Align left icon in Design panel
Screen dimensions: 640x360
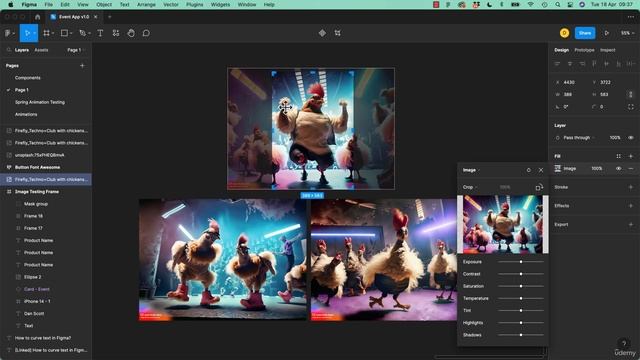(x=557, y=64)
